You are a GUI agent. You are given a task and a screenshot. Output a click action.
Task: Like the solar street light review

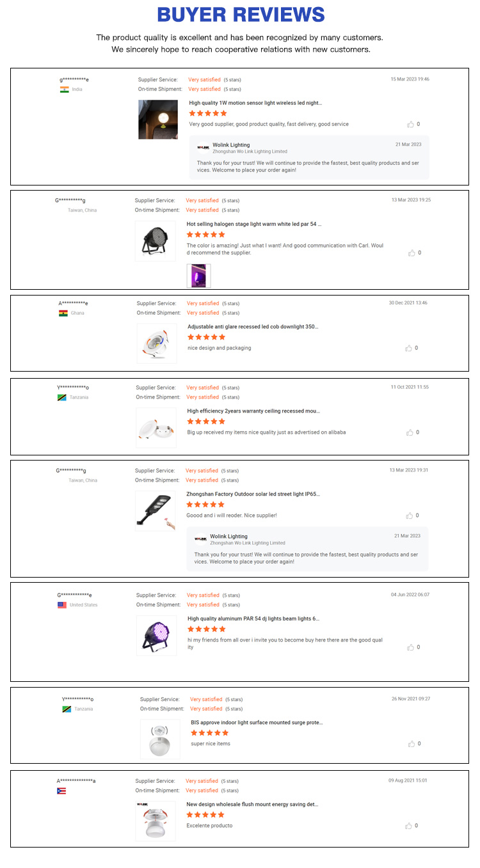(410, 516)
